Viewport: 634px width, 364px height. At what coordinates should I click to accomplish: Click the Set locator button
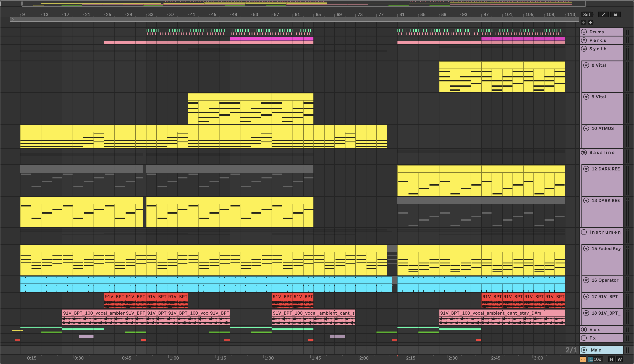pyautogui.click(x=587, y=14)
